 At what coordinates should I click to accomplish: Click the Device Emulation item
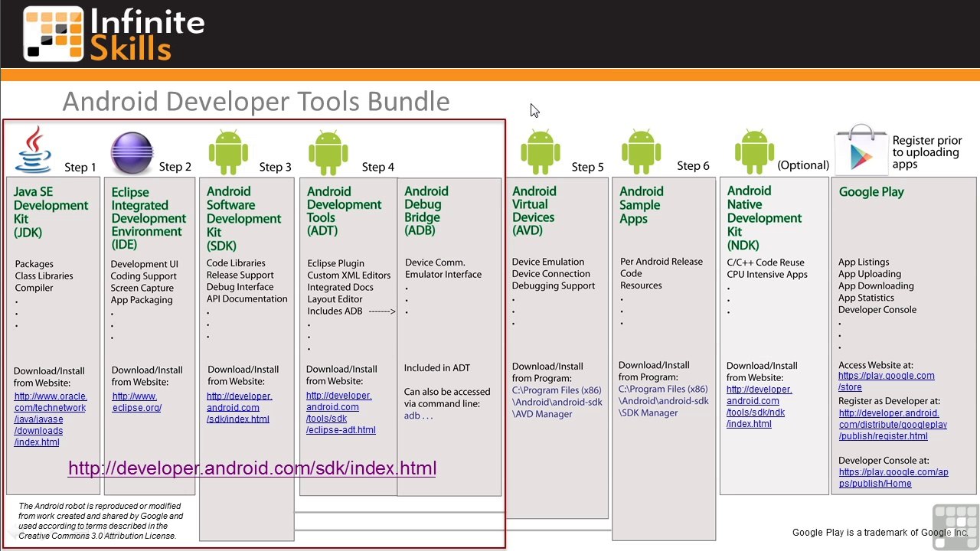coord(547,262)
